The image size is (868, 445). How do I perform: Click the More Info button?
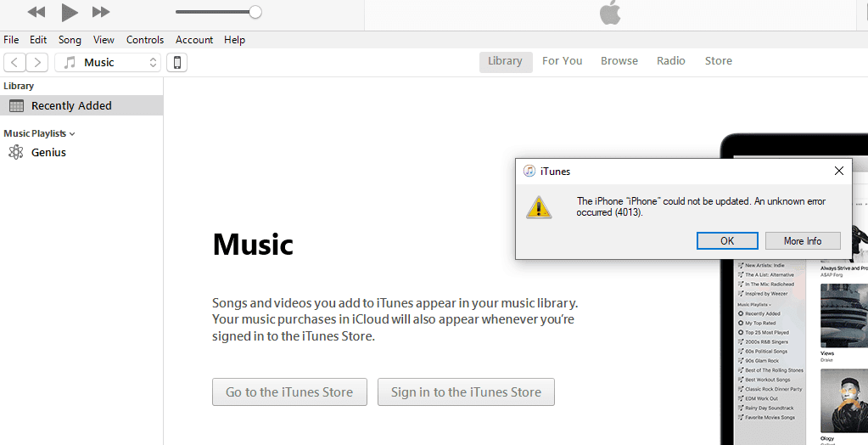pos(802,240)
